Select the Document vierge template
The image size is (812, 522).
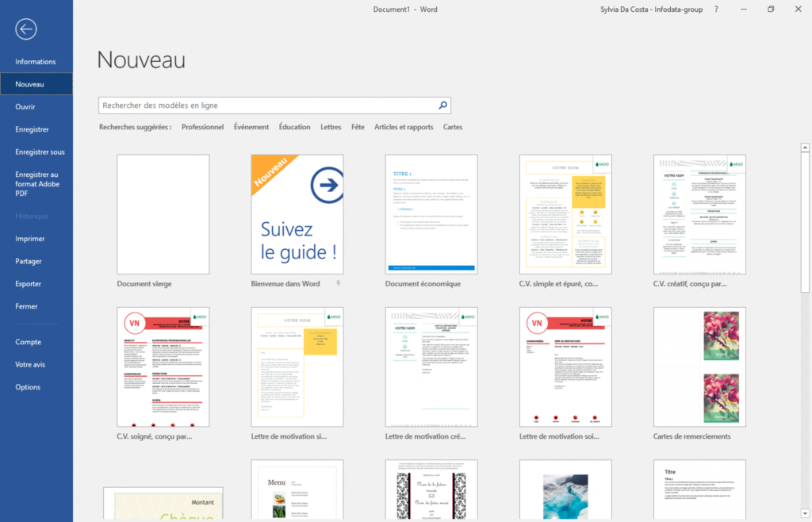pos(163,214)
